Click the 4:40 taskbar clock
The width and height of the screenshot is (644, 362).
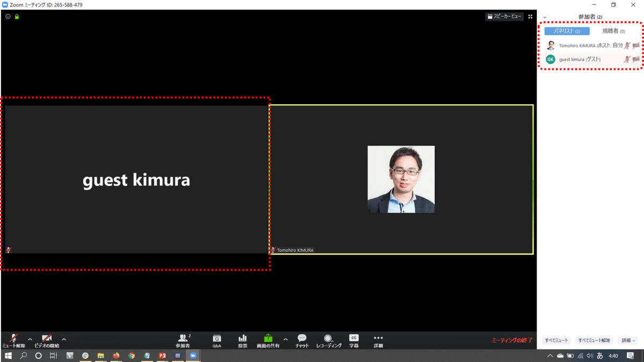(613, 356)
